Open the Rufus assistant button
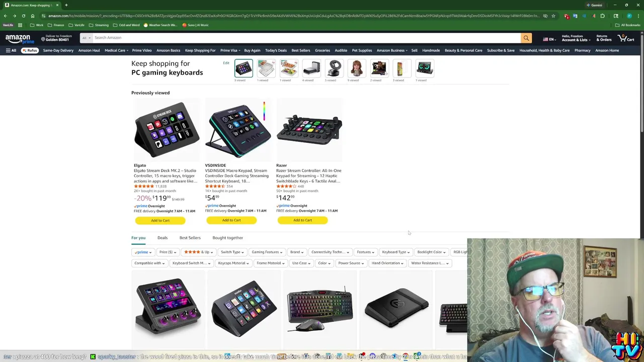 [x=30, y=50]
